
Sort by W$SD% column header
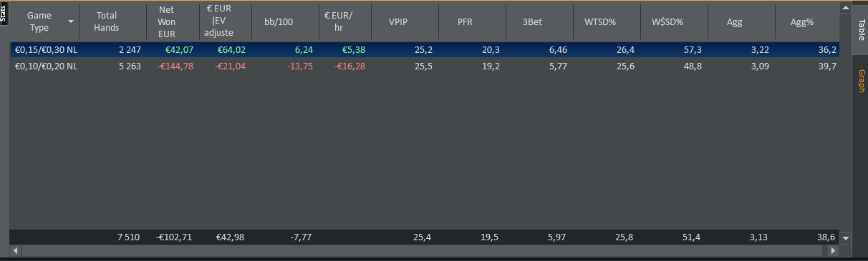667,21
